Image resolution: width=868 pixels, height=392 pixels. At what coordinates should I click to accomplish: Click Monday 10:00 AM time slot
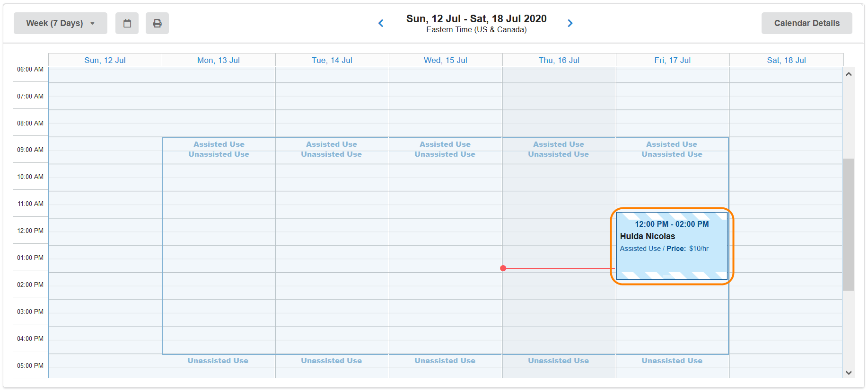click(x=219, y=178)
